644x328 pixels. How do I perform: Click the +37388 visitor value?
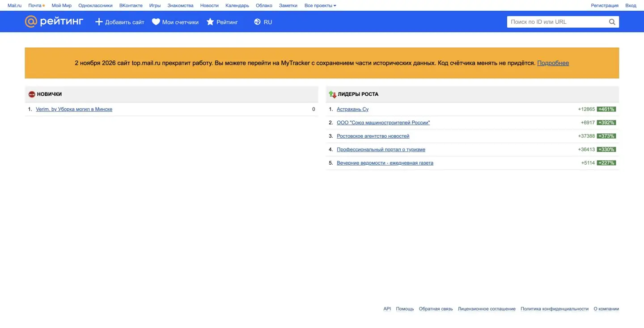coord(586,136)
